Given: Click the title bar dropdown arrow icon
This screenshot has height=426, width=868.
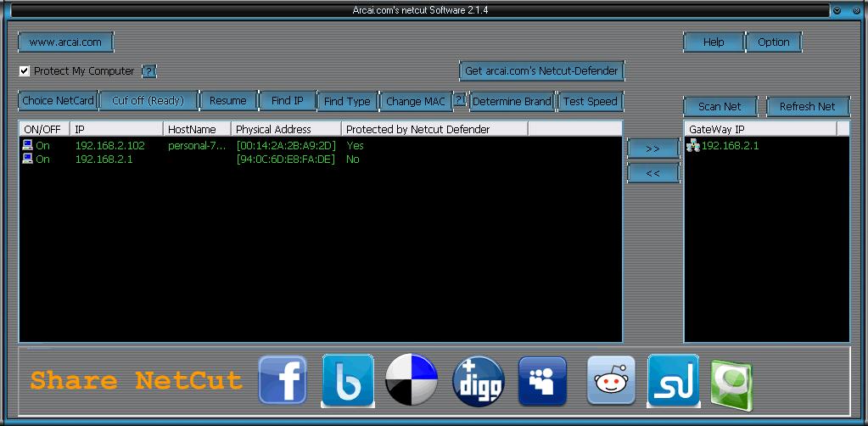Looking at the screenshot, I should tap(837, 10).
